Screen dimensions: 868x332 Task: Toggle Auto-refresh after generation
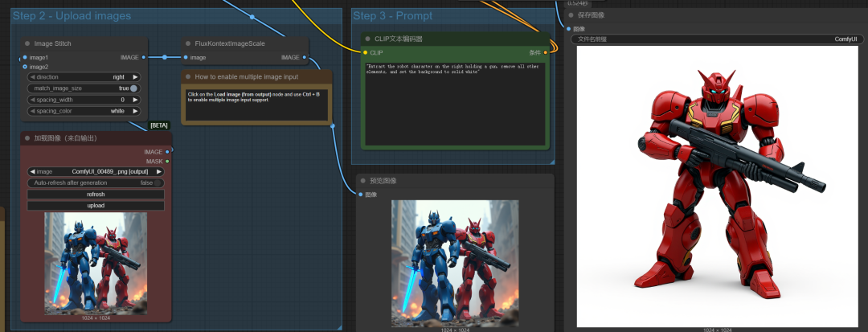pos(158,183)
